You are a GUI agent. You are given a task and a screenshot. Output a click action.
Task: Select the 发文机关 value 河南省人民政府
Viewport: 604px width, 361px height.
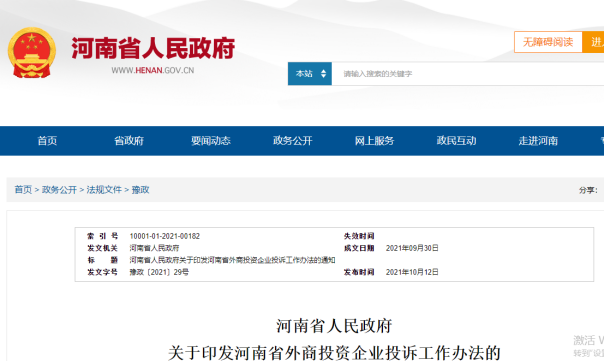154,248
